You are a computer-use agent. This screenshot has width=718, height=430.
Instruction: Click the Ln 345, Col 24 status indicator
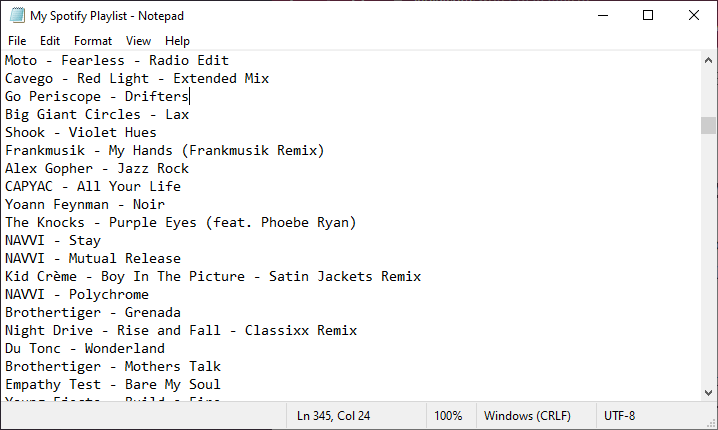(x=333, y=416)
